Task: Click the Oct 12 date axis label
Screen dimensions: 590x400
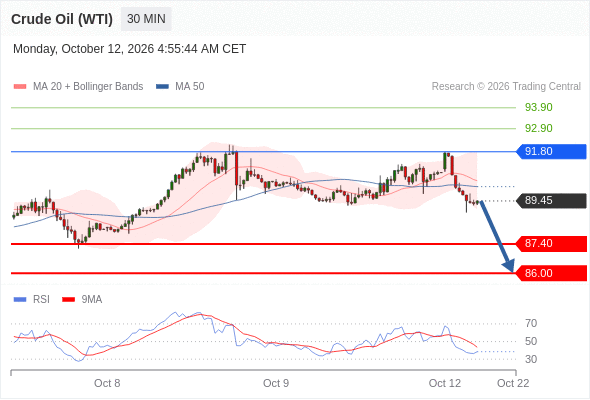Action: click(445, 383)
